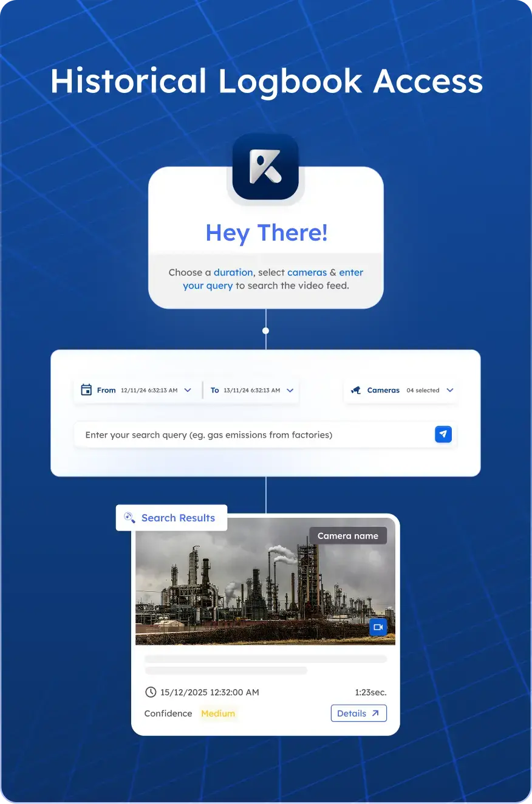Click the clock icon beside 15/12/2025
532x804 pixels.
pos(151,692)
